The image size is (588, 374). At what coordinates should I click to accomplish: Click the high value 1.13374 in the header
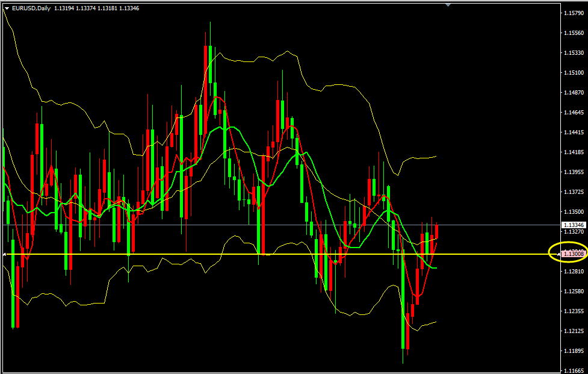[85, 8]
